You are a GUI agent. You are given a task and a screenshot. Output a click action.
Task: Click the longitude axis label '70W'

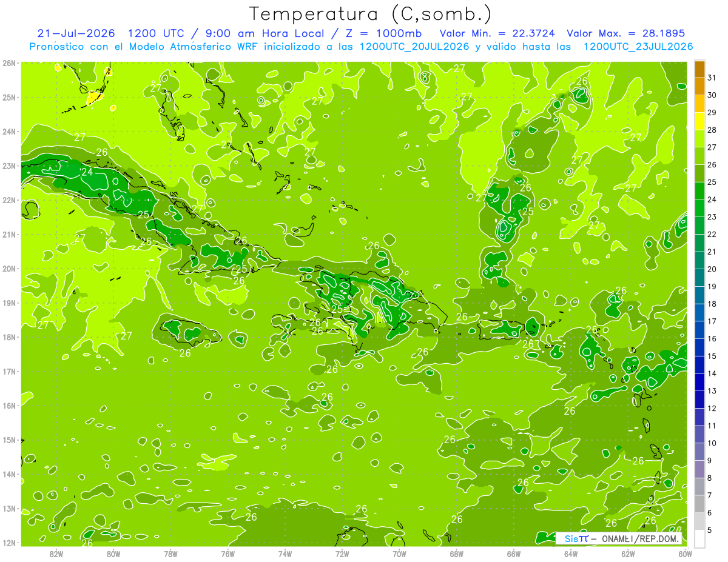399,554
